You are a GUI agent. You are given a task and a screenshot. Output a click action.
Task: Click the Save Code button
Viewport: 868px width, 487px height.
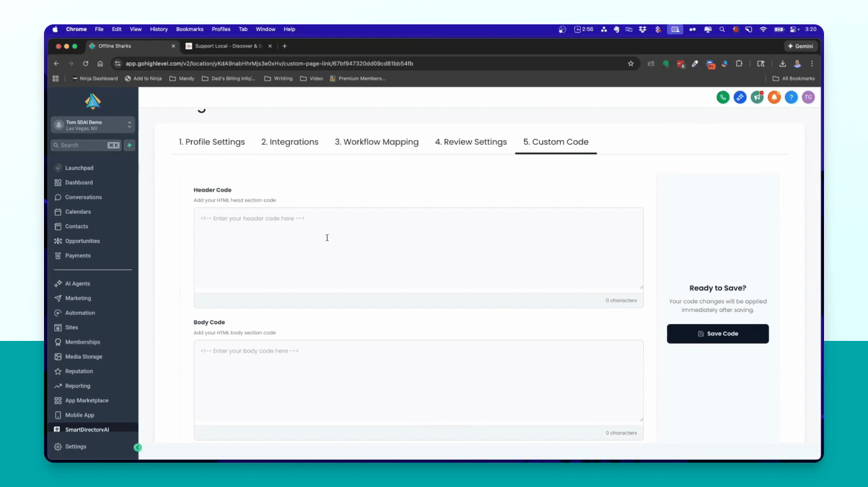click(x=718, y=333)
